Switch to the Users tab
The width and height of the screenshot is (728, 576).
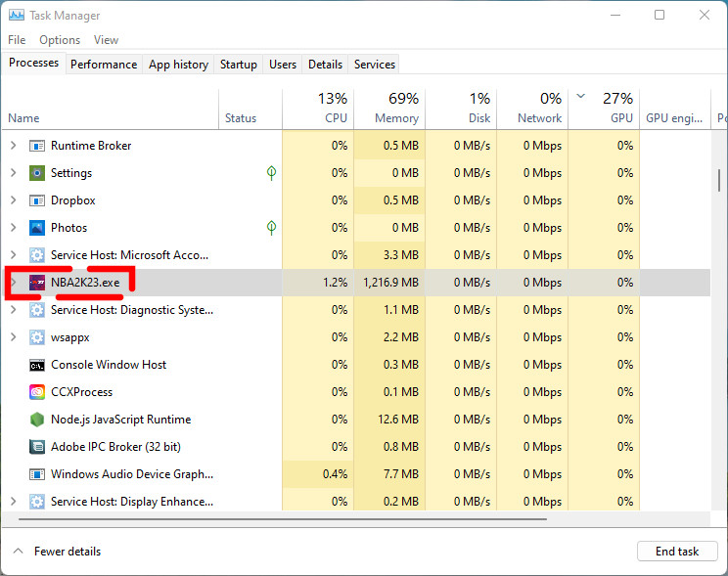pyautogui.click(x=282, y=65)
